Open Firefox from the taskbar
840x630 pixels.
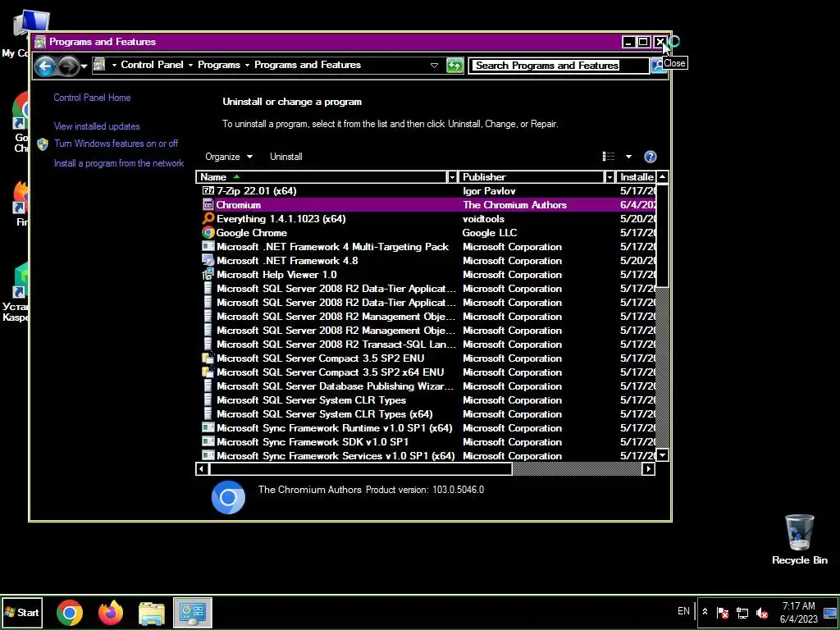tap(111, 613)
